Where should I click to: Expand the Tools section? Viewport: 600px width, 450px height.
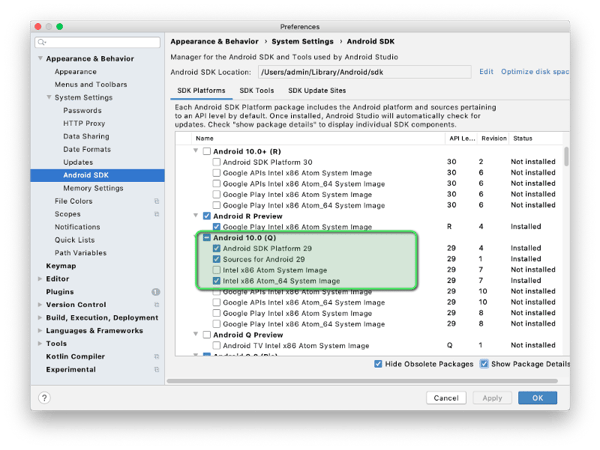pyautogui.click(x=40, y=344)
